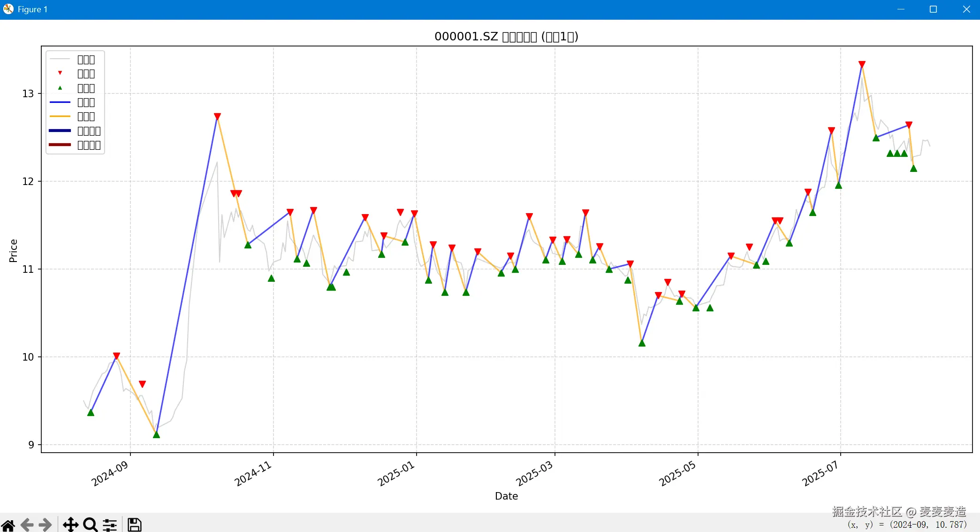
Task: Click the 000001.SZ chart title
Action: [x=506, y=37]
